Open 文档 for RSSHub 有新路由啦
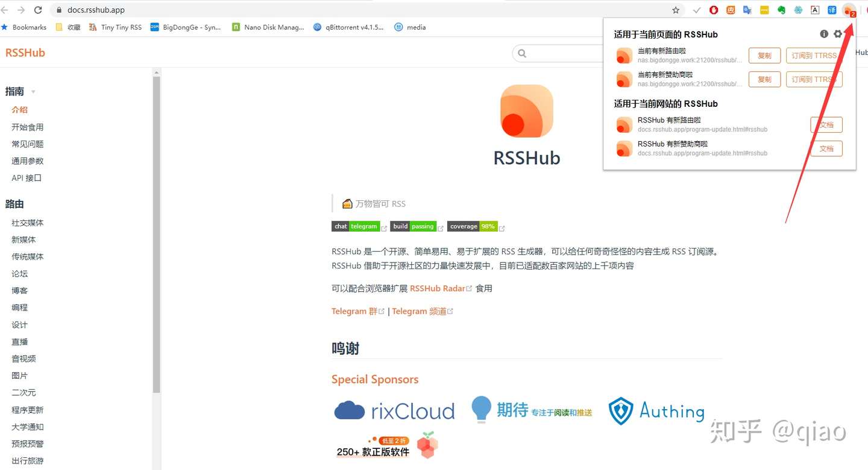Screen dimensions: 868x470 point(826,125)
